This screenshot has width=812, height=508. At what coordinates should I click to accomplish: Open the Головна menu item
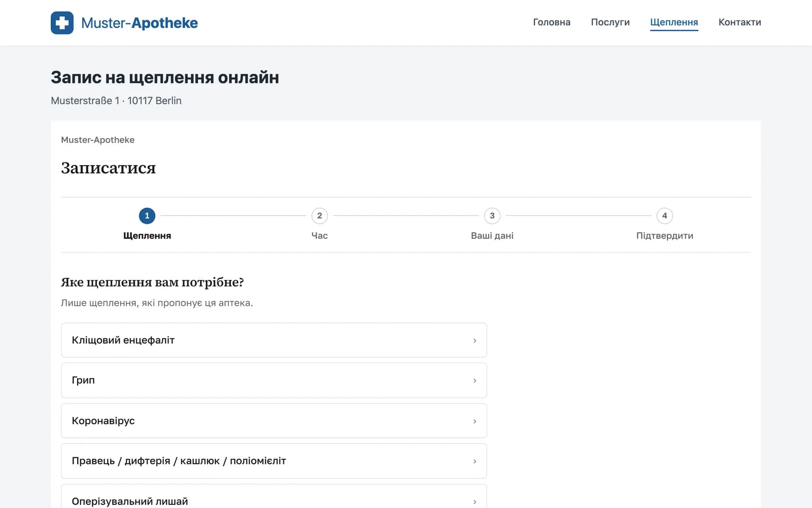(552, 22)
